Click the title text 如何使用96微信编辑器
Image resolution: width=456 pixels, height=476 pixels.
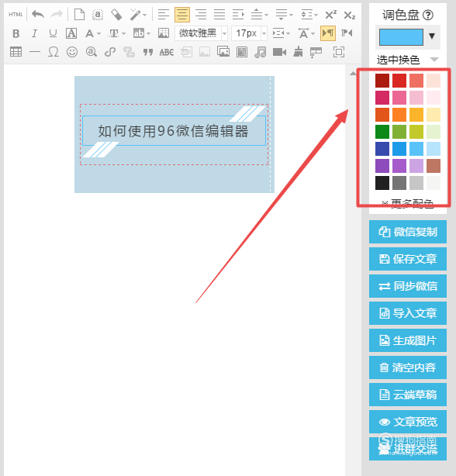174,131
